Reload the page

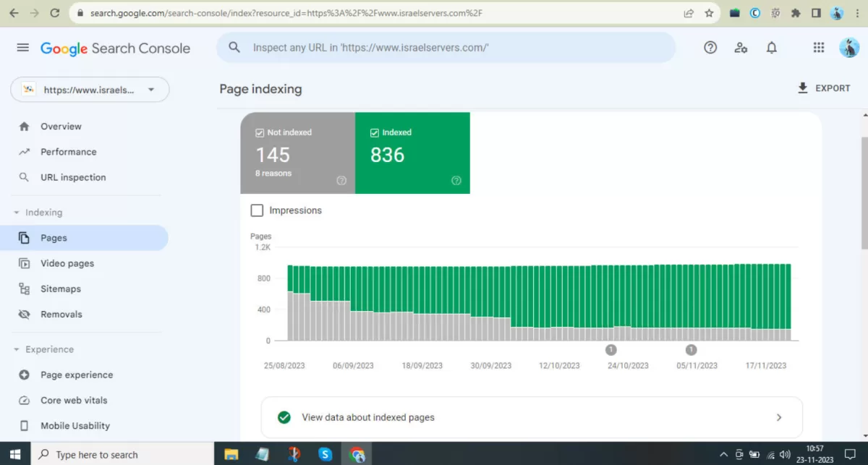56,13
